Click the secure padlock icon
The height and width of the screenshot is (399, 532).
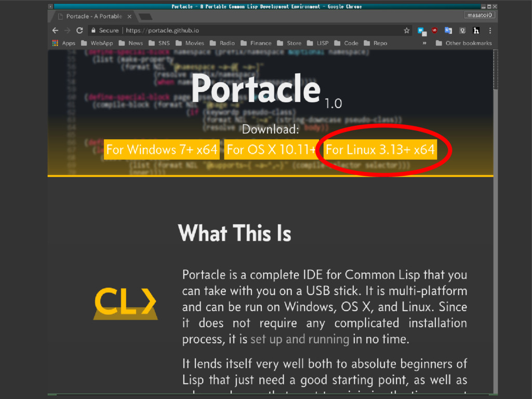click(x=94, y=31)
